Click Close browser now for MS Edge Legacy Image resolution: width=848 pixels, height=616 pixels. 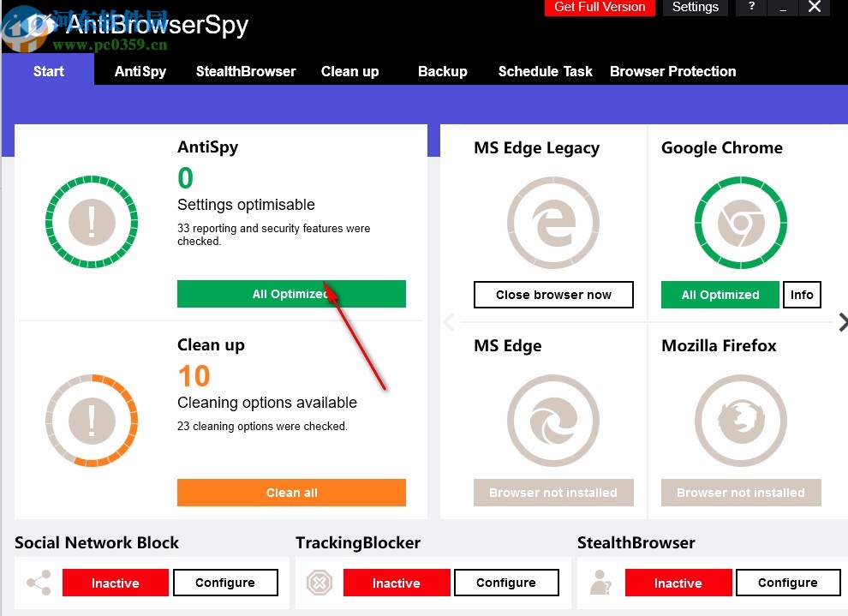point(553,295)
